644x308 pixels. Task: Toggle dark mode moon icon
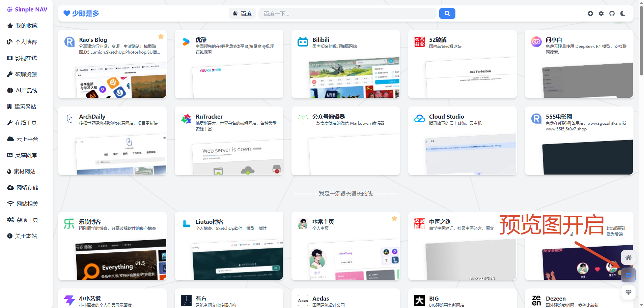622,13
